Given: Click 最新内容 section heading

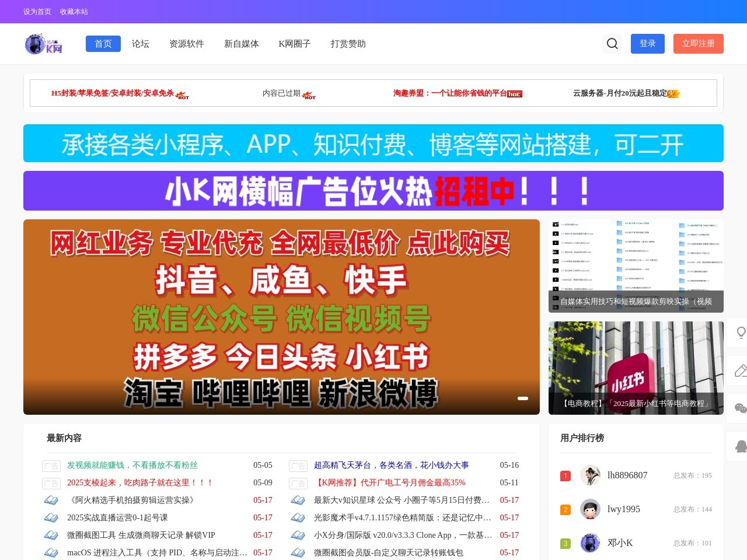Looking at the screenshot, I should coord(64,438).
